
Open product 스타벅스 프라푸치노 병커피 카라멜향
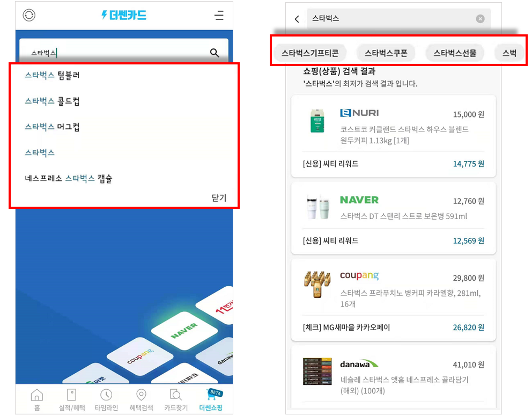[x=411, y=298]
